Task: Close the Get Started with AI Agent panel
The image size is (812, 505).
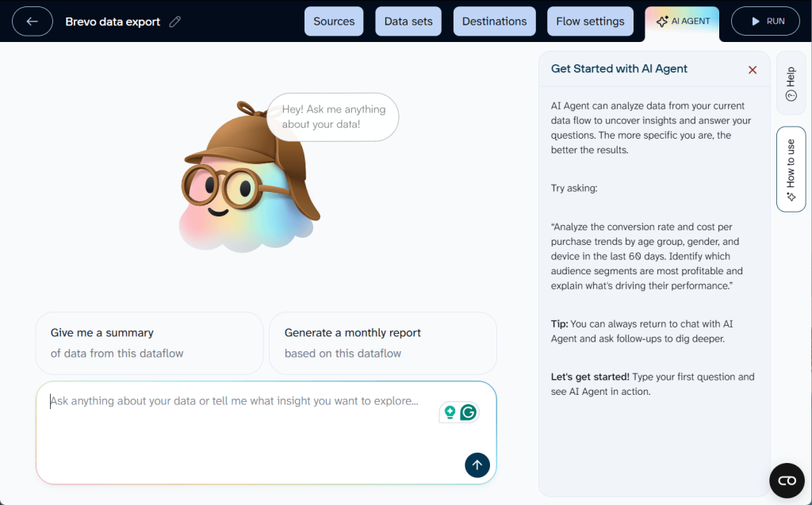Action: (752, 70)
